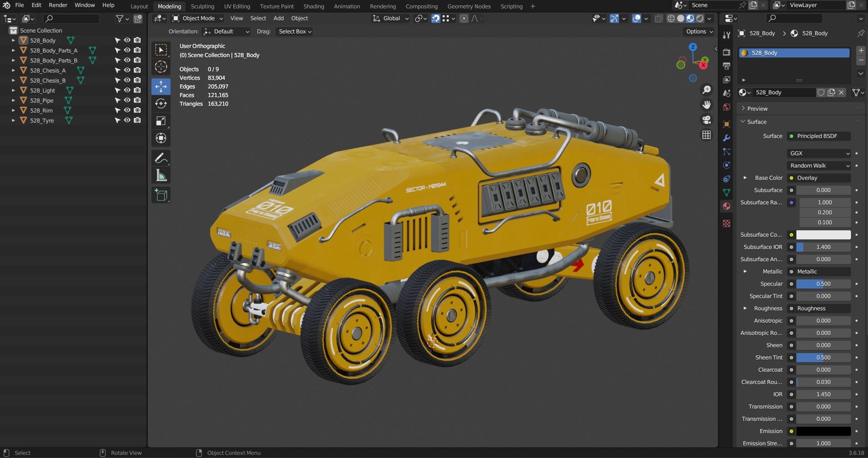The height and width of the screenshot is (458, 868).
Task: Toggle proportional editing in the header
Action: (x=464, y=19)
